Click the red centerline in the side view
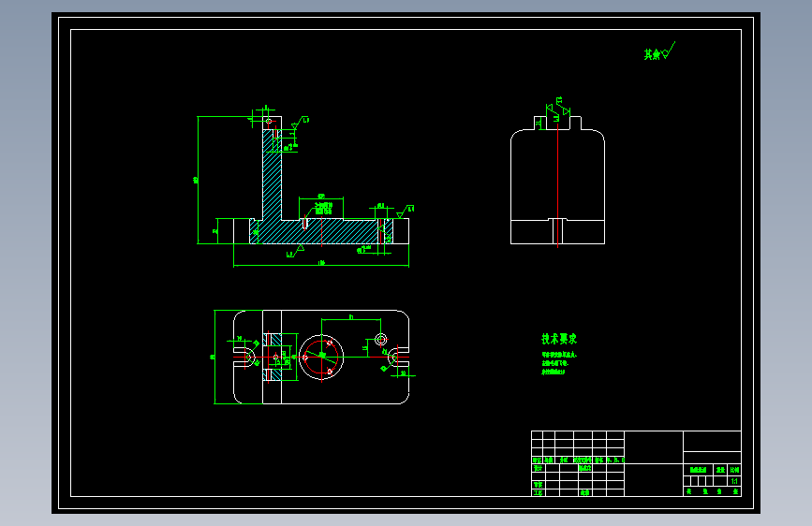 click(x=558, y=186)
